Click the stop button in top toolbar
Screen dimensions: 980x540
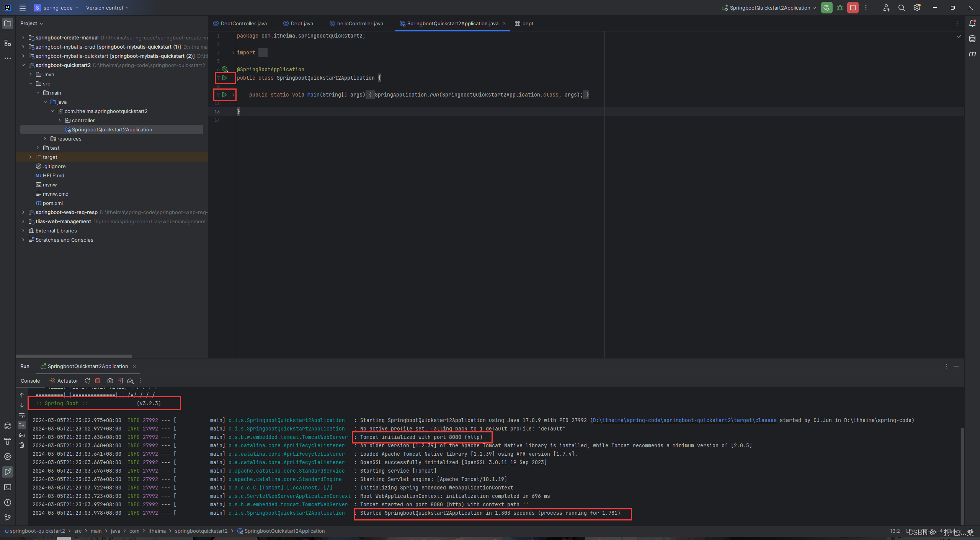click(x=853, y=8)
